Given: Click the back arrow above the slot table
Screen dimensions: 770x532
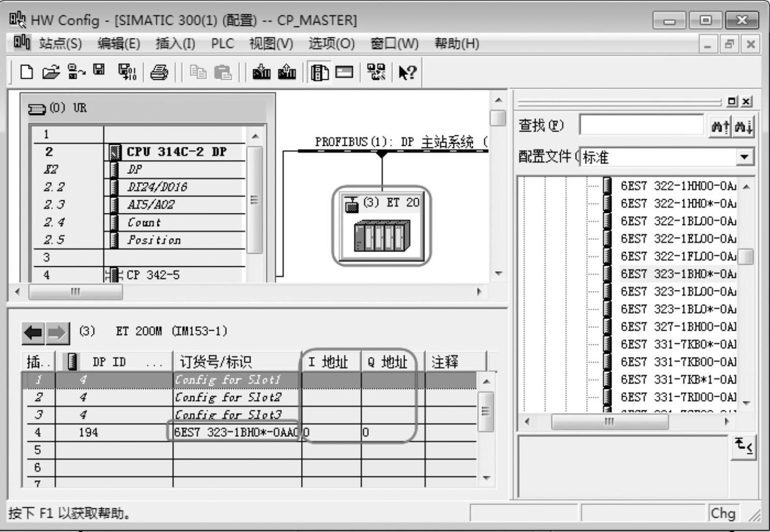Looking at the screenshot, I should point(33,333).
